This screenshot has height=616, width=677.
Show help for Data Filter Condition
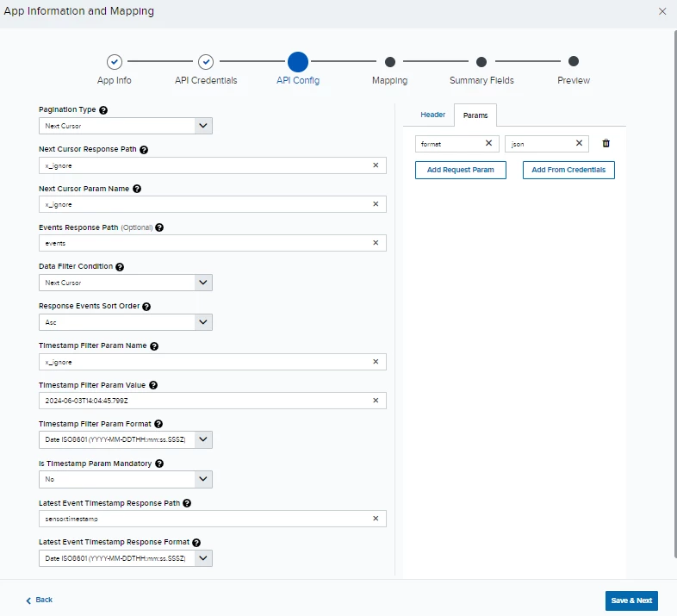pyautogui.click(x=120, y=267)
